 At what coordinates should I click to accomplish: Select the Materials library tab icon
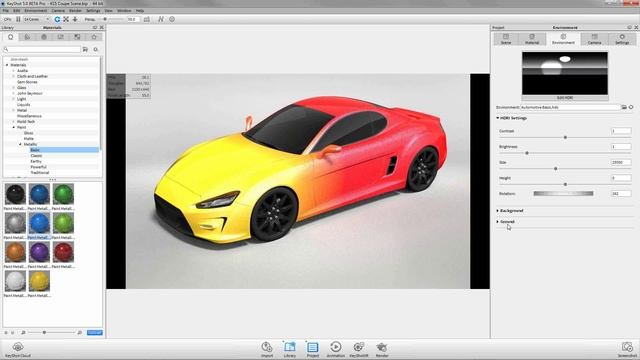pyautogui.click(x=11, y=37)
